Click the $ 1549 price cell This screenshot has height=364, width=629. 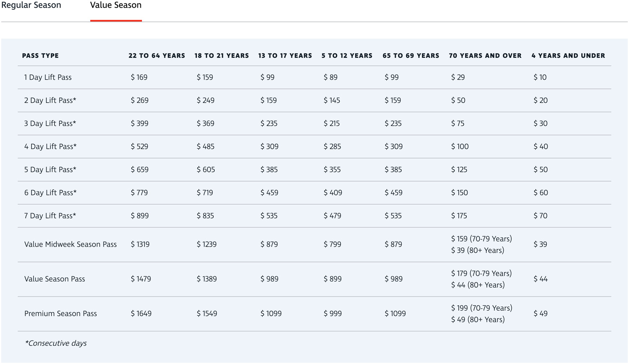207,314
